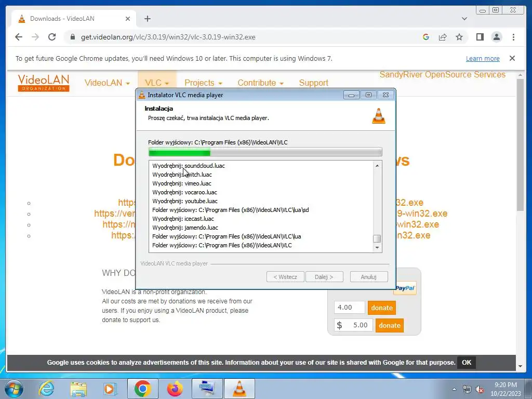Open the keyboard app in taskbar
The image size is (532, 399).
coord(207,389)
